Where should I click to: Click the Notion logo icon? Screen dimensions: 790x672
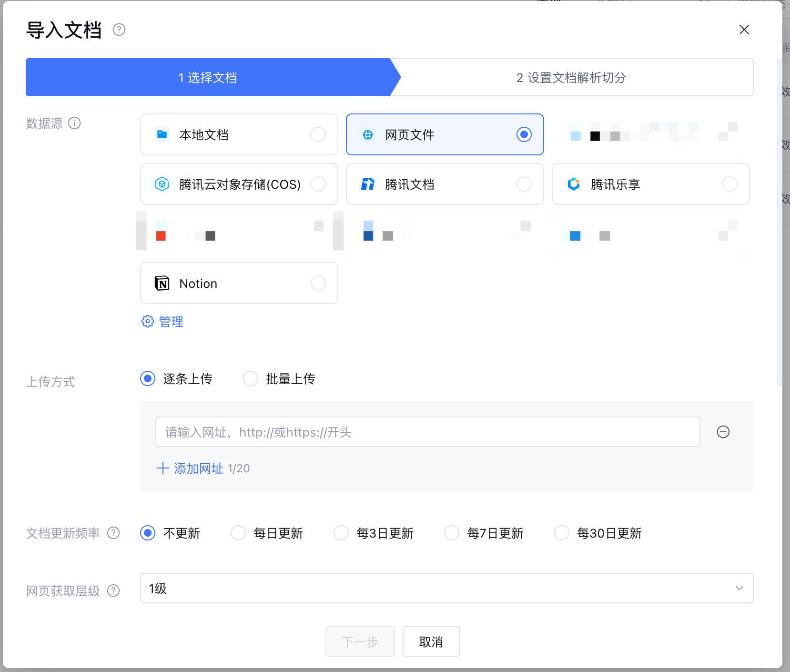pyautogui.click(x=162, y=283)
